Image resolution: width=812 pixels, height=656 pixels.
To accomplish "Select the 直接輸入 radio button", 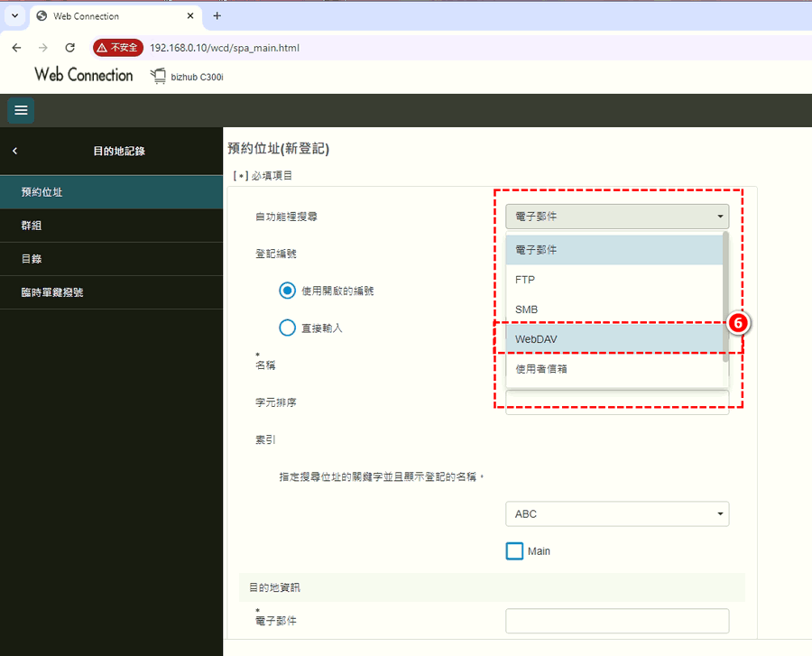I will pos(287,328).
